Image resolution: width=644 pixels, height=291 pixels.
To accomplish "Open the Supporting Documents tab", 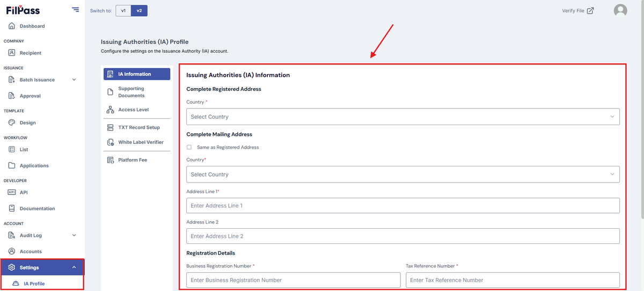I will [137, 92].
